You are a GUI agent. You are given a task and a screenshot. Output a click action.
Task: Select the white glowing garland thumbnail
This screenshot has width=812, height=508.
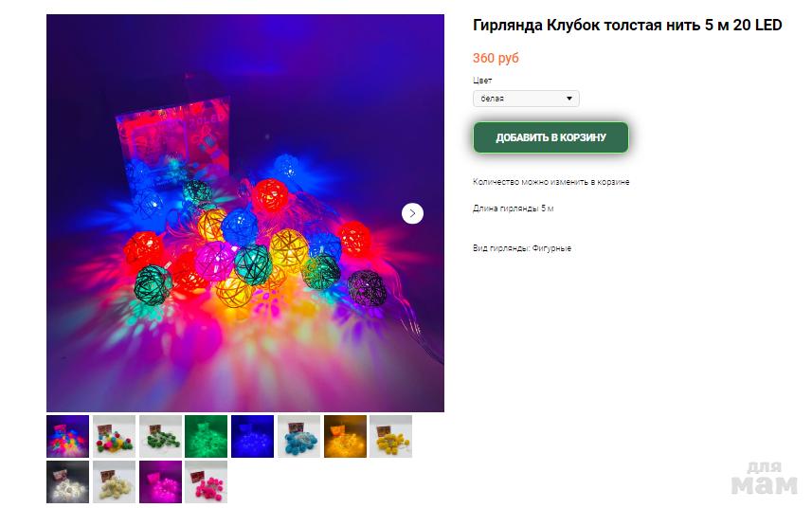[68, 481]
